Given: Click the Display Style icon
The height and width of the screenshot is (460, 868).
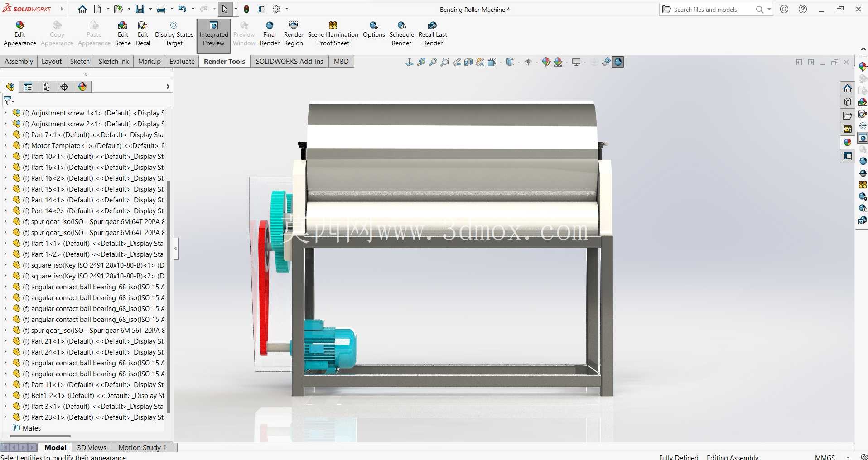Looking at the screenshot, I should pyautogui.click(x=510, y=62).
